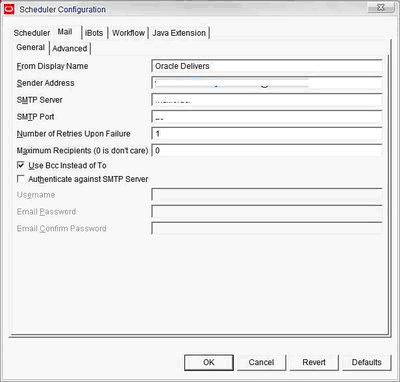The image size is (400, 382).
Task: Select the General sub-tab
Action: (31, 47)
